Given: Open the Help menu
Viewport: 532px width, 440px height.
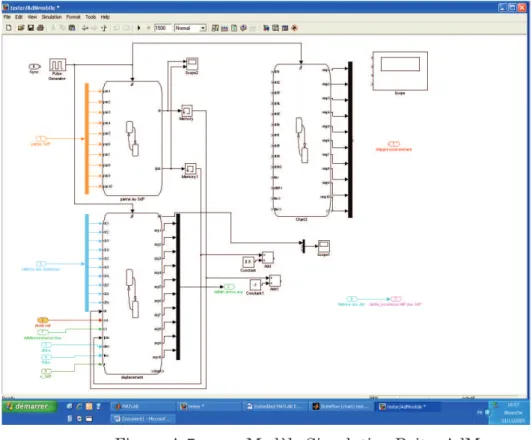Looking at the screenshot, I should [105, 17].
